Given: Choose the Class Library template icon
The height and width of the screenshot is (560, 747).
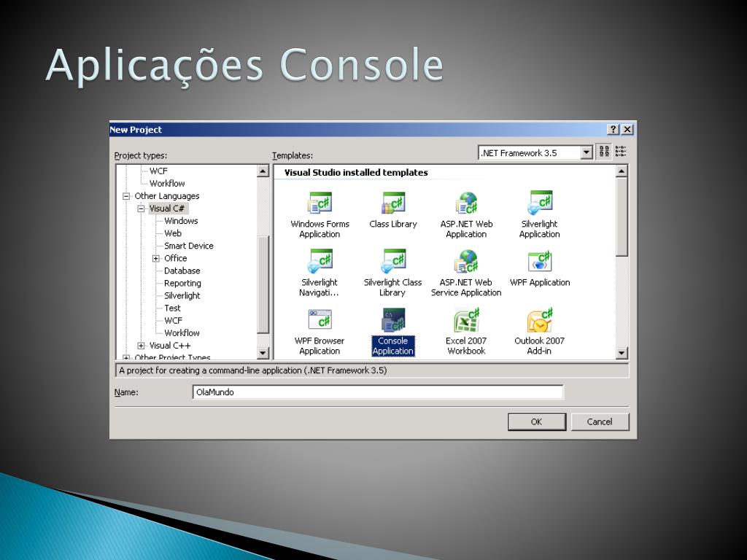Looking at the screenshot, I should coord(393,203).
